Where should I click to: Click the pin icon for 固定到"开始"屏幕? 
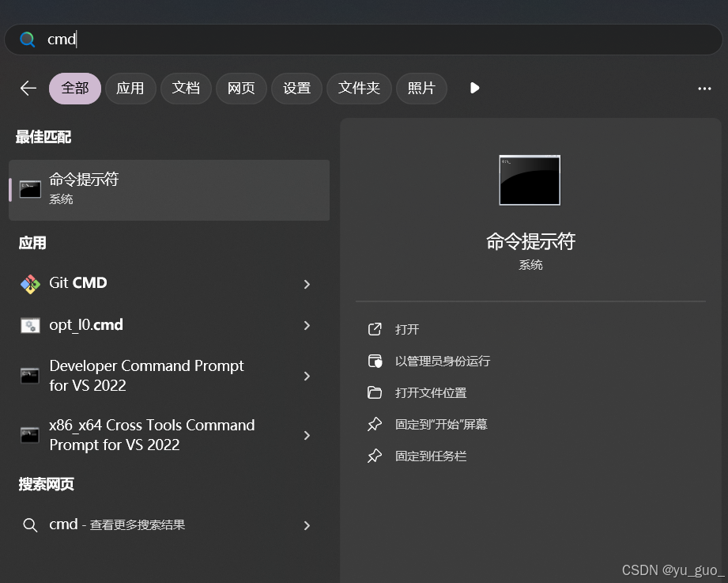[375, 424]
